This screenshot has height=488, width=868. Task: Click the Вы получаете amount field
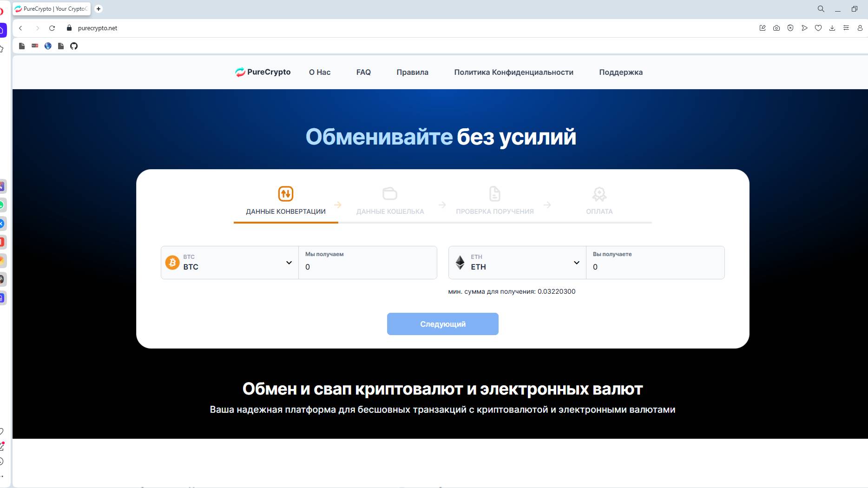pos(655,263)
